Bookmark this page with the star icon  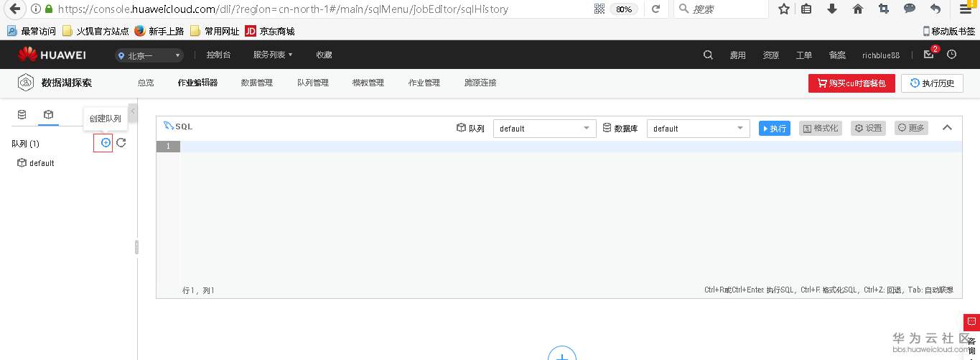pyautogui.click(x=784, y=9)
